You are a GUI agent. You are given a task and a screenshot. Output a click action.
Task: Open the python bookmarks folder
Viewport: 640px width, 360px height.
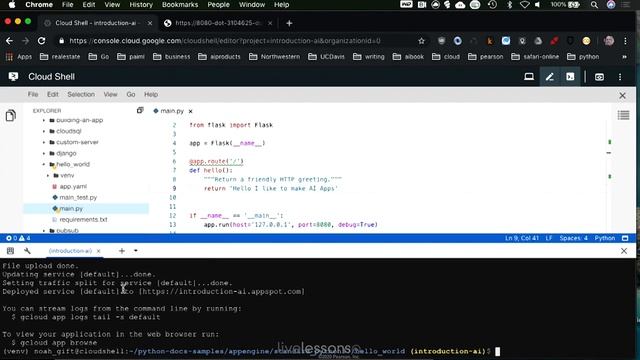[x=583, y=57]
